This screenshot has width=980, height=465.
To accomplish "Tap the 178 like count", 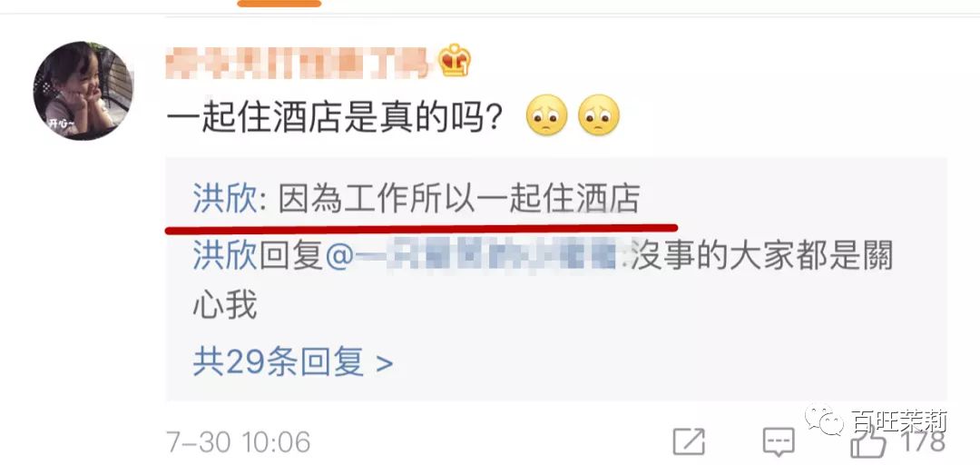I will tap(922, 441).
